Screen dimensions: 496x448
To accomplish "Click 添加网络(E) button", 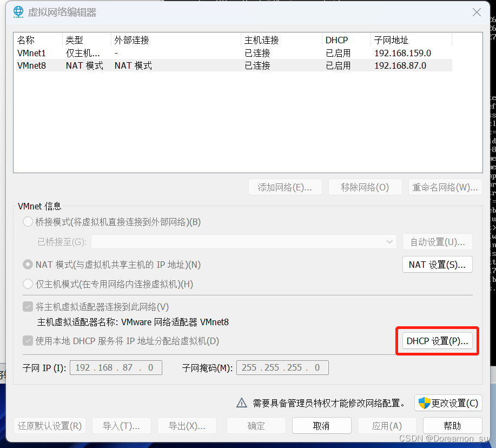I will [x=285, y=187].
